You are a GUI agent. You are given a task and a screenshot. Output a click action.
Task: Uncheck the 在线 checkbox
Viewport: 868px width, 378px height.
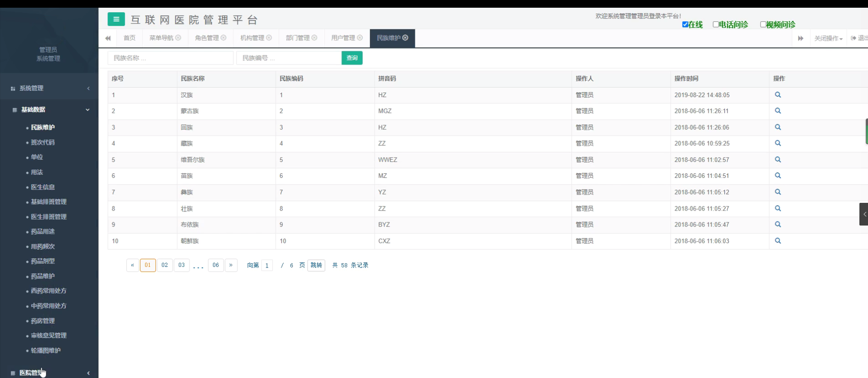click(x=685, y=25)
